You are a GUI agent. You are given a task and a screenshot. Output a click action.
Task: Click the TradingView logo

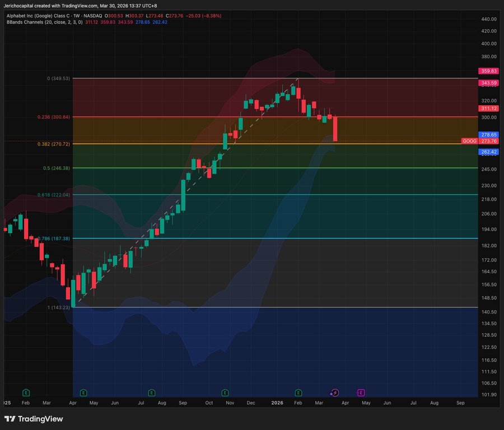click(34, 419)
